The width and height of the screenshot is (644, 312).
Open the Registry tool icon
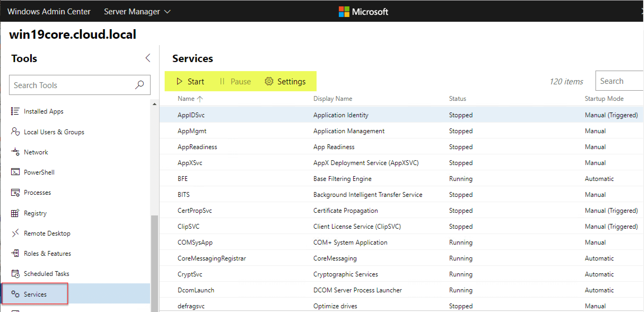click(x=15, y=213)
